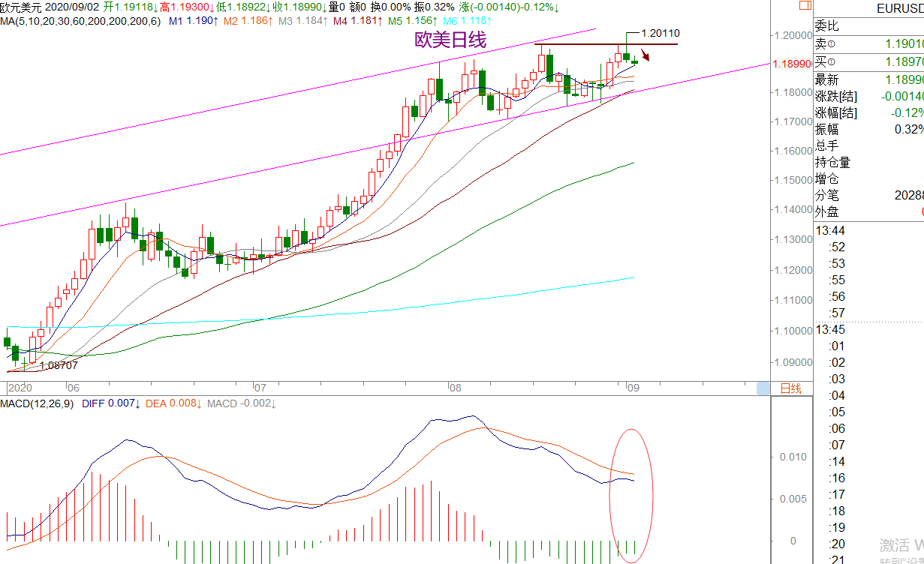This screenshot has width=924, height=564.
Task: Select the 增仓 row in the quote panel
Action: [869, 178]
